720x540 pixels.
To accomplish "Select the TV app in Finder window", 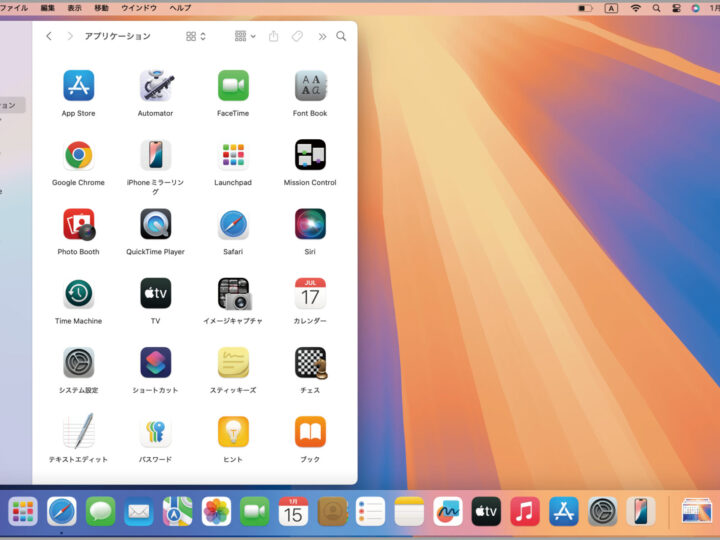I will click(x=156, y=293).
